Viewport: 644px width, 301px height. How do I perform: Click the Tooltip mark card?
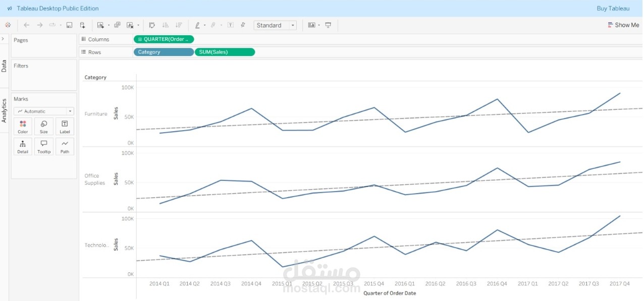click(x=44, y=146)
